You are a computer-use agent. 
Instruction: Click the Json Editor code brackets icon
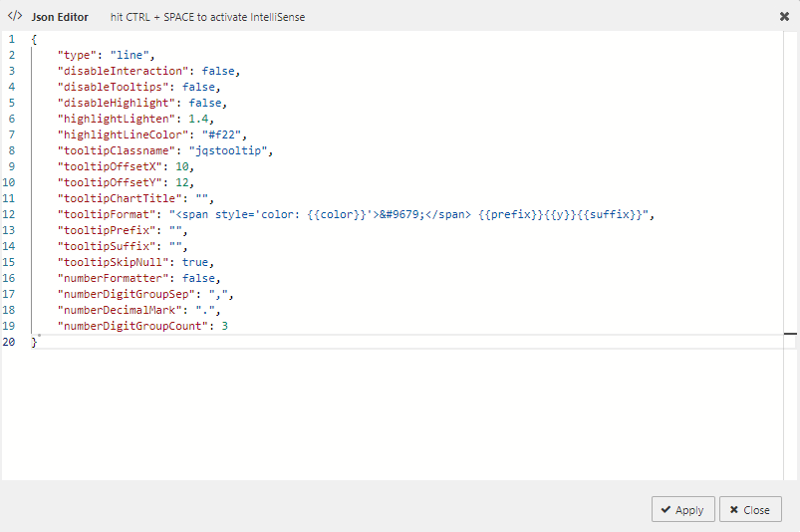click(15, 17)
